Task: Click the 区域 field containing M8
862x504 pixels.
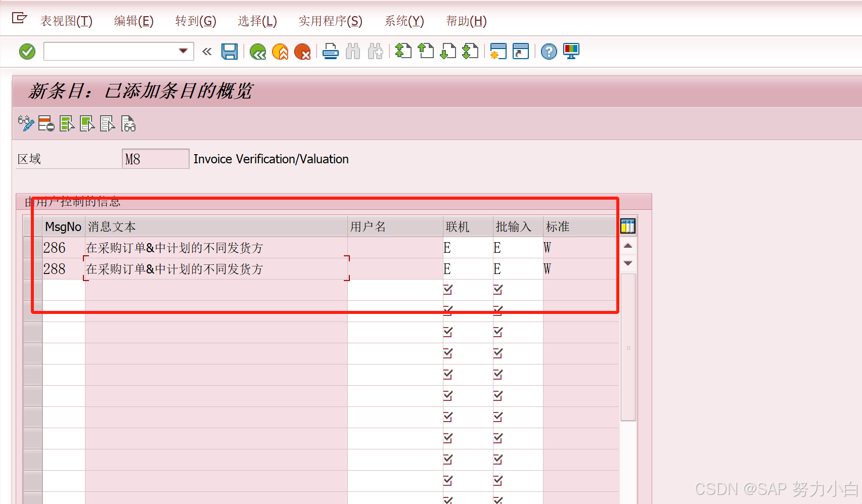Action: pyautogui.click(x=156, y=159)
